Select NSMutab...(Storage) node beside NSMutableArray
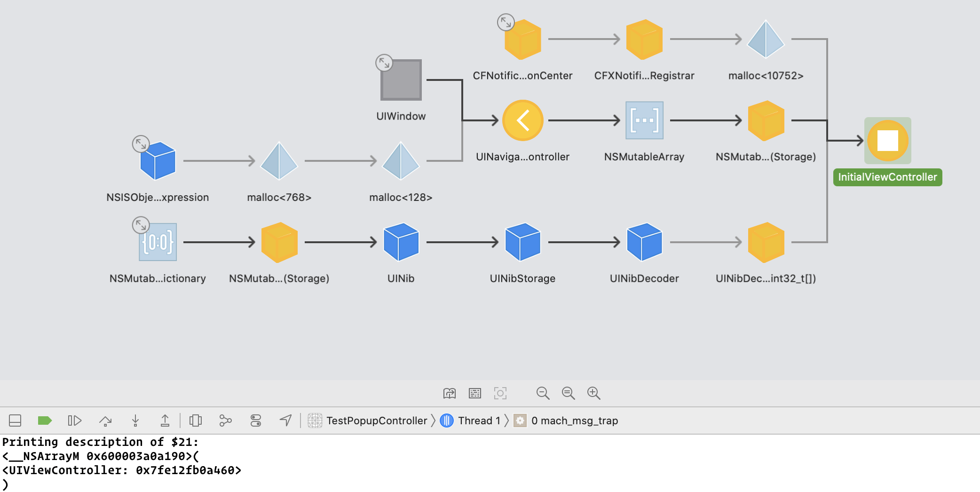This screenshot has width=980, height=492. [x=766, y=120]
